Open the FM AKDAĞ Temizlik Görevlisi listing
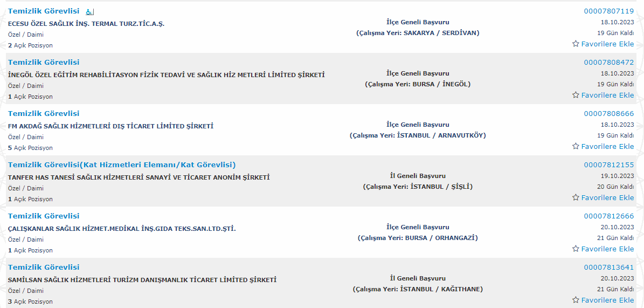644x308 pixels. point(44,113)
